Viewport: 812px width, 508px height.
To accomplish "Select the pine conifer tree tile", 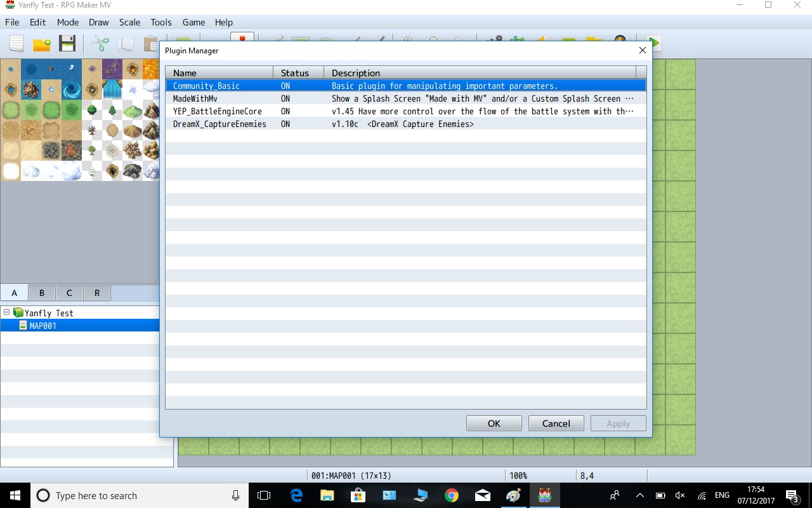I will 112,110.
